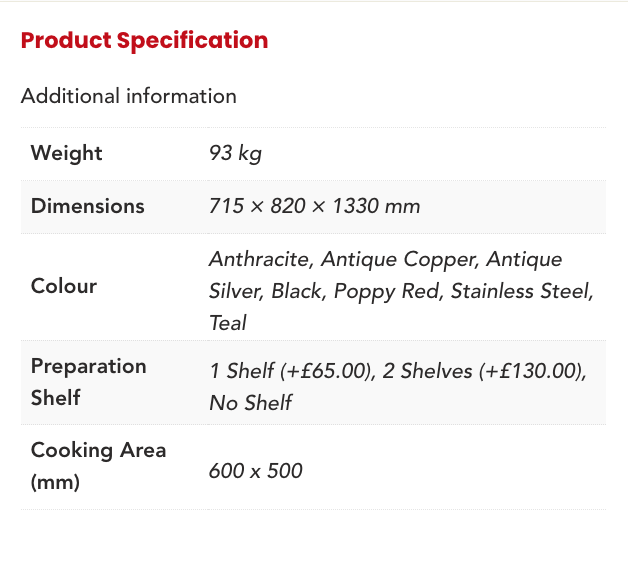Select the Weight row label
Screen dimensions: 628x564
67,153
